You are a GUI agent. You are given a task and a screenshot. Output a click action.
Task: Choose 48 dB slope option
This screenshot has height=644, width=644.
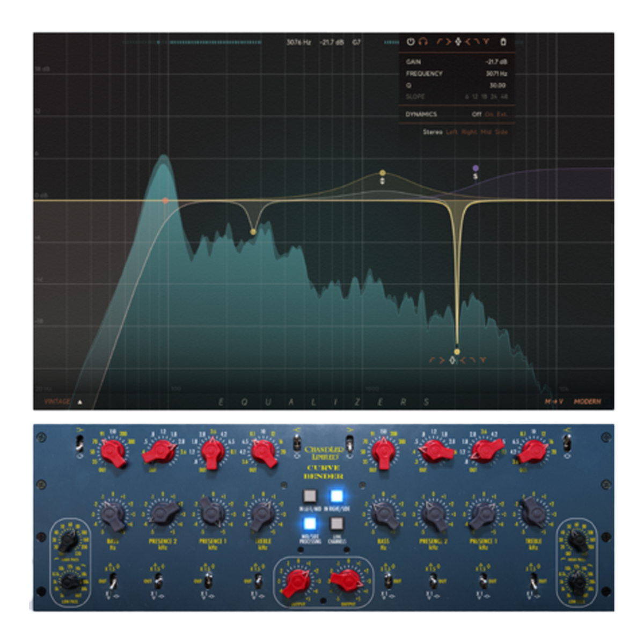tap(504, 97)
